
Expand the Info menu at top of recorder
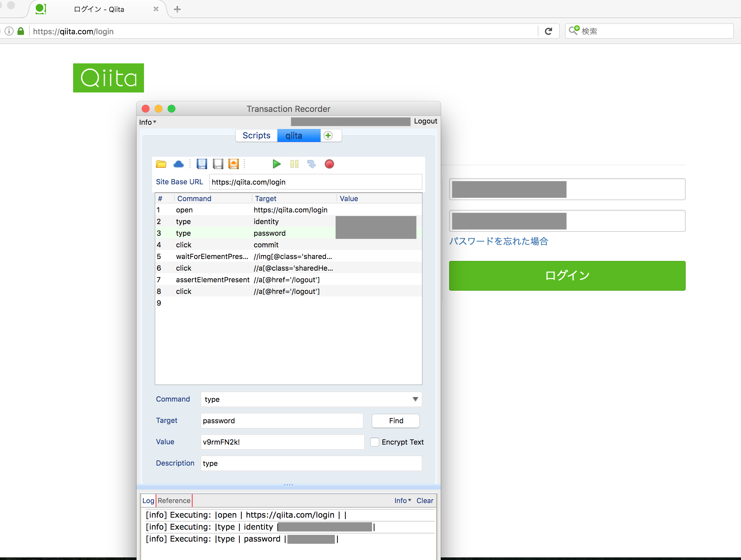[x=148, y=122]
